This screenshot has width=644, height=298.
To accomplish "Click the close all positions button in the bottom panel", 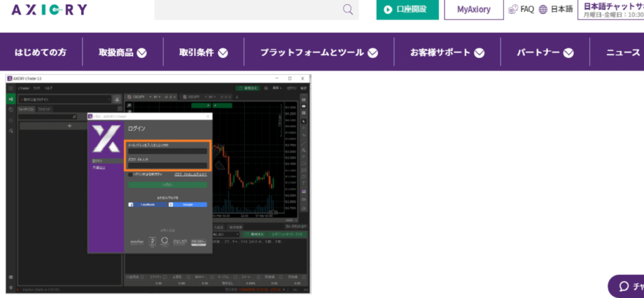I will 287,234.
